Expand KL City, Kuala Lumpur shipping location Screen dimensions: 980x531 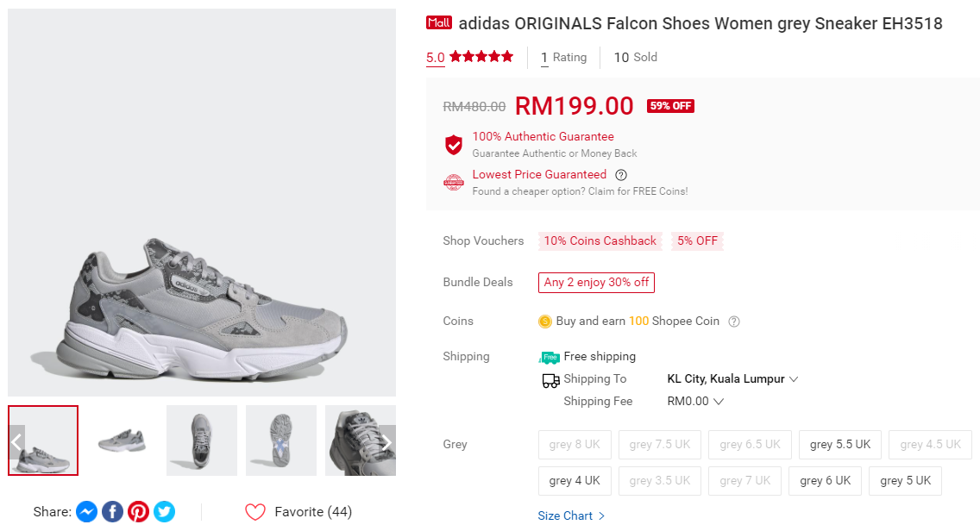(x=733, y=379)
